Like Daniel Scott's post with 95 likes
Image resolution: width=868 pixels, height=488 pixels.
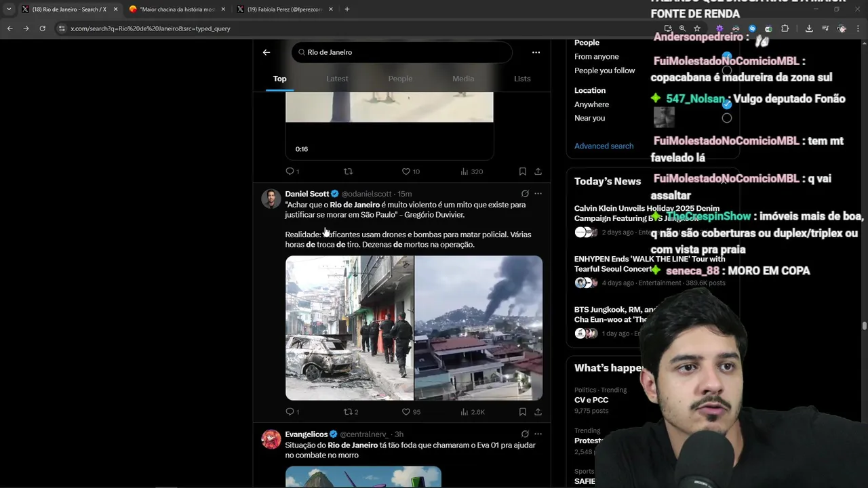click(410, 412)
